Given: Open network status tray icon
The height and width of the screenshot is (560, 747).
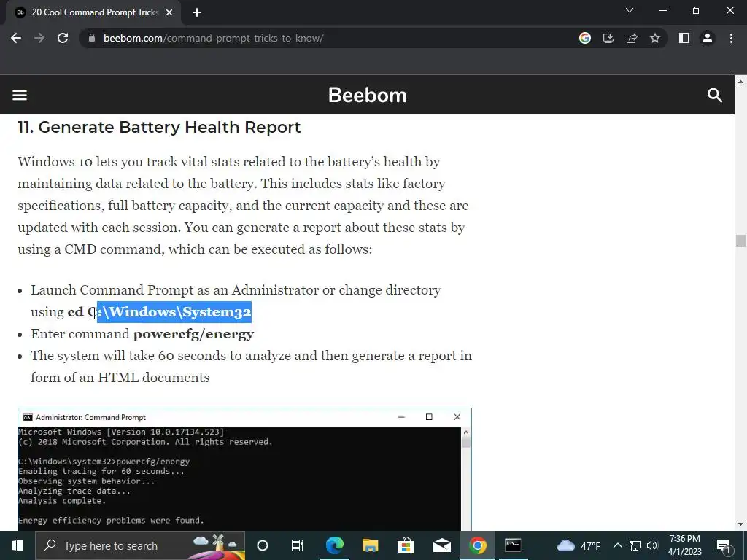Looking at the screenshot, I should coord(635,545).
